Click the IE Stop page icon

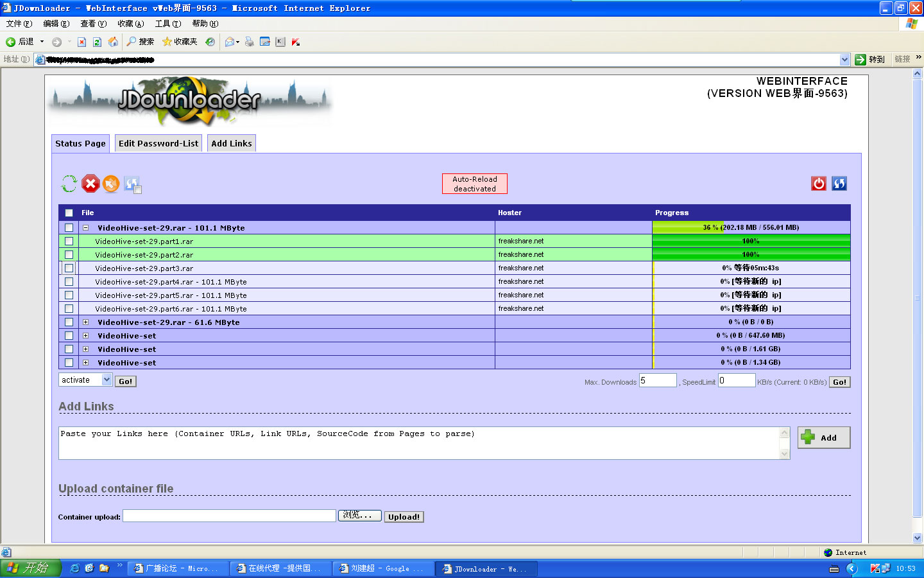81,42
